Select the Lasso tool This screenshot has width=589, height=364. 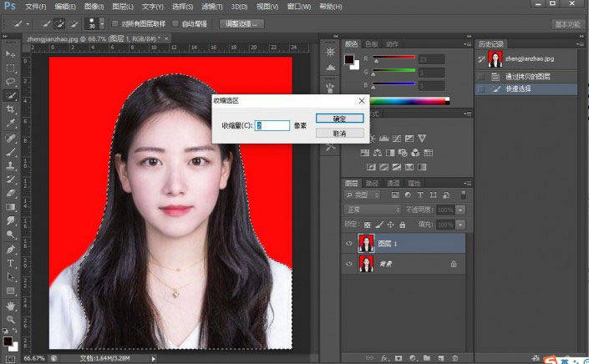[x=11, y=81]
